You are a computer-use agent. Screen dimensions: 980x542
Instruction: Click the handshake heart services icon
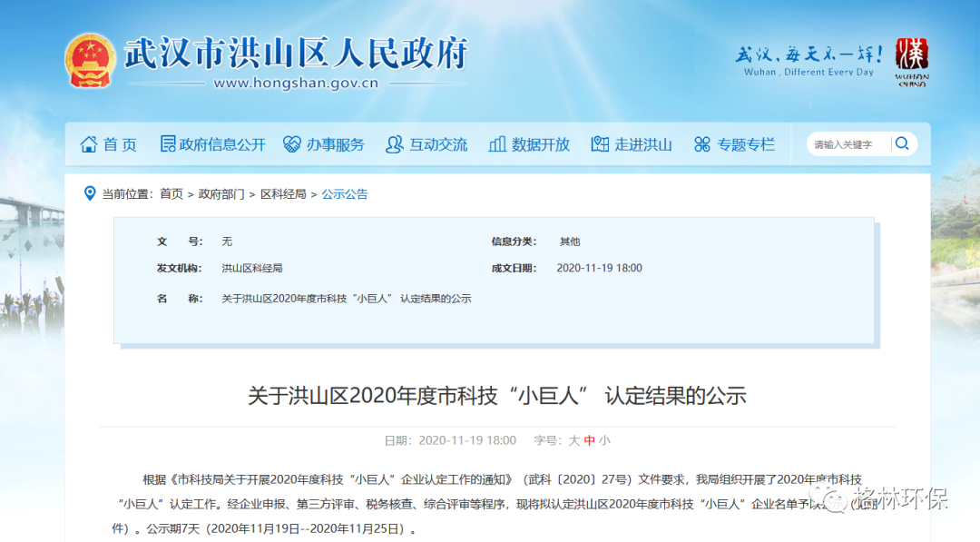(x=292, y=144)
